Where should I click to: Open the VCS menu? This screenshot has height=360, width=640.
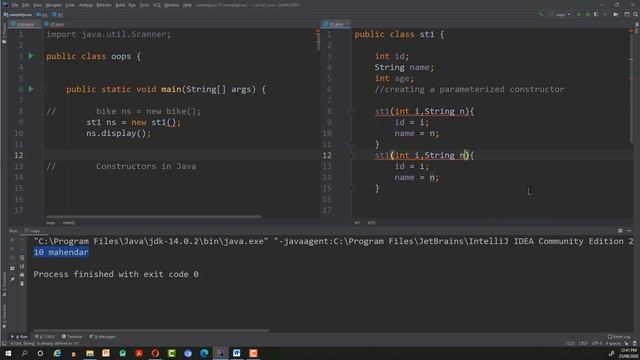[x=156, y=5]
